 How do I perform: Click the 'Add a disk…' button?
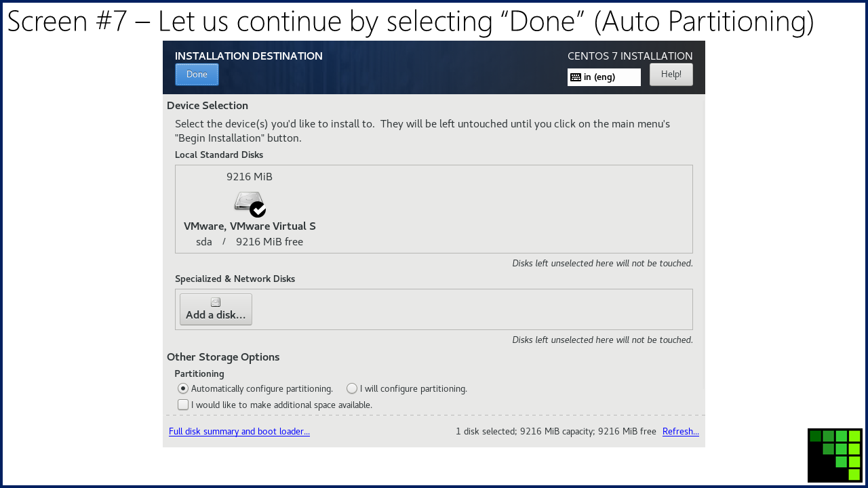coord(216,309)
